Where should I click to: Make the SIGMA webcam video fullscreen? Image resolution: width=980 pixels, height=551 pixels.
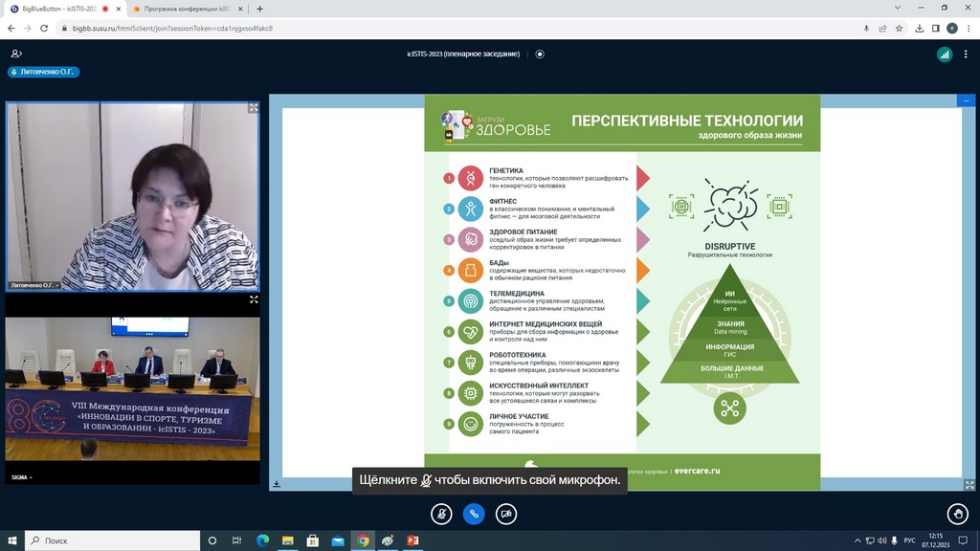point(254,299)
